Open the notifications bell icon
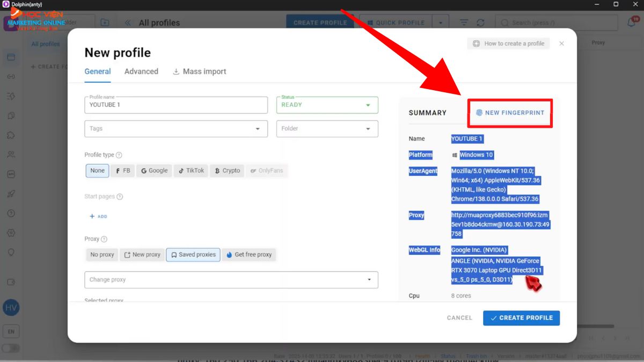Screen dimensions: 644x362 coord(632,22)
